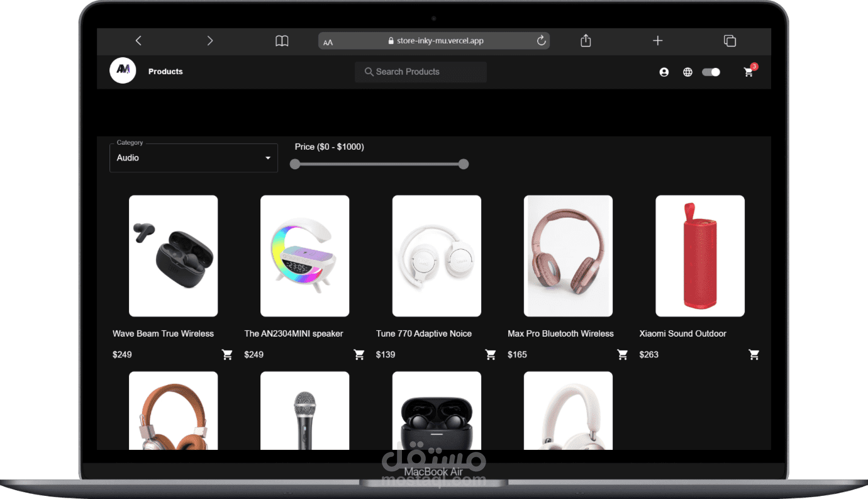Click the middle of the price range track
868x499 pixels.
pos(379,164)
